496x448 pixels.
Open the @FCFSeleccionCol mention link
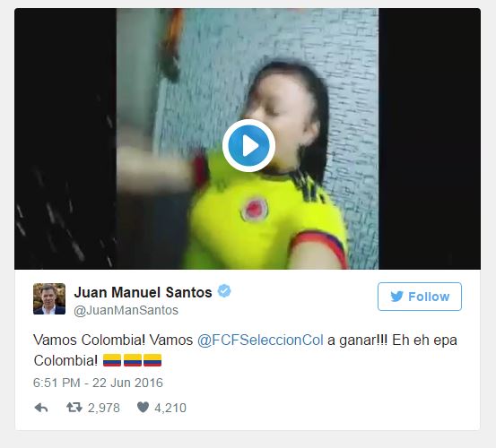(x=260, y=340)
